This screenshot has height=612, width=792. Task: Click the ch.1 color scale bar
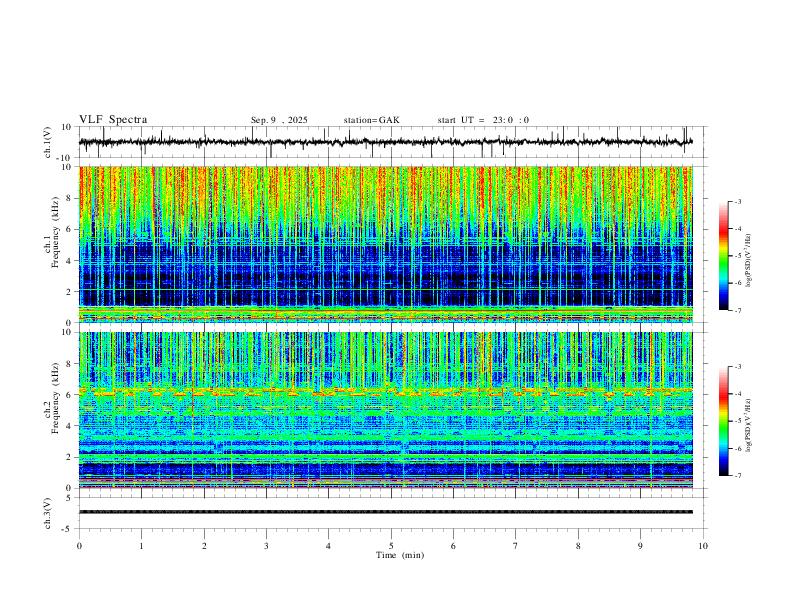724,256
